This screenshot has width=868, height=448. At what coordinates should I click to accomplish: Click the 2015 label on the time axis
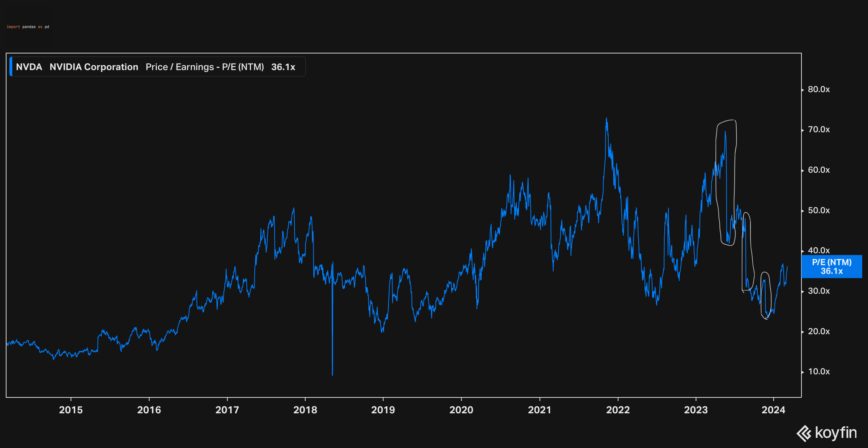tap(71, 410)
